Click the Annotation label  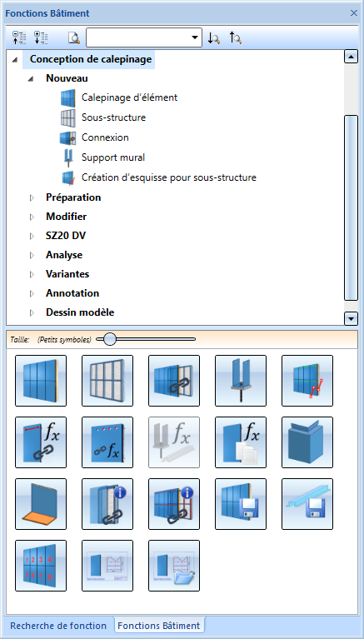click(x=72, y=293)
